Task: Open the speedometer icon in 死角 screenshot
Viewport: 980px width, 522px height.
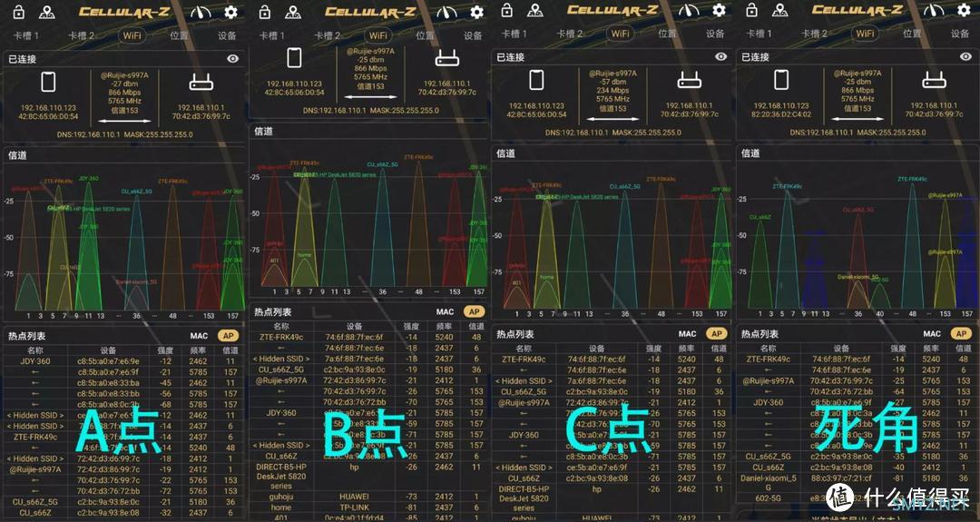Action: 934,10
